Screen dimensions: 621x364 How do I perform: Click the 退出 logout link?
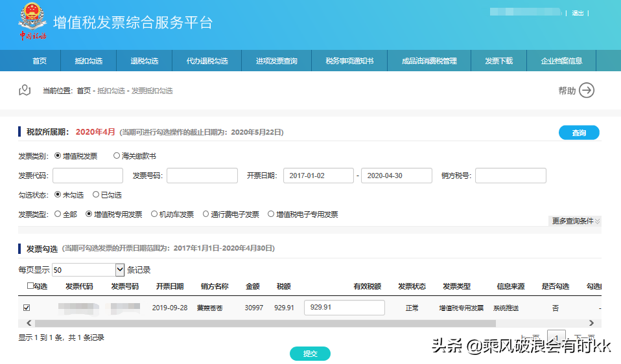(578, 13)
